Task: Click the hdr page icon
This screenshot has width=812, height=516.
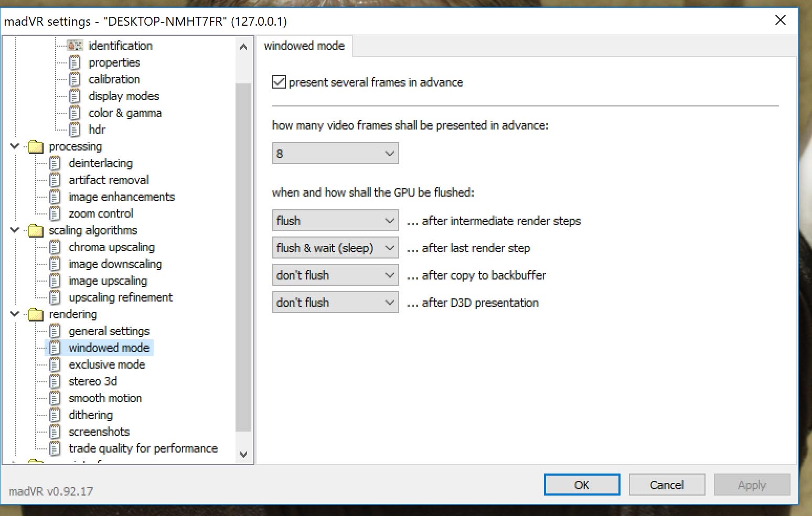Action: pos(75,130)
